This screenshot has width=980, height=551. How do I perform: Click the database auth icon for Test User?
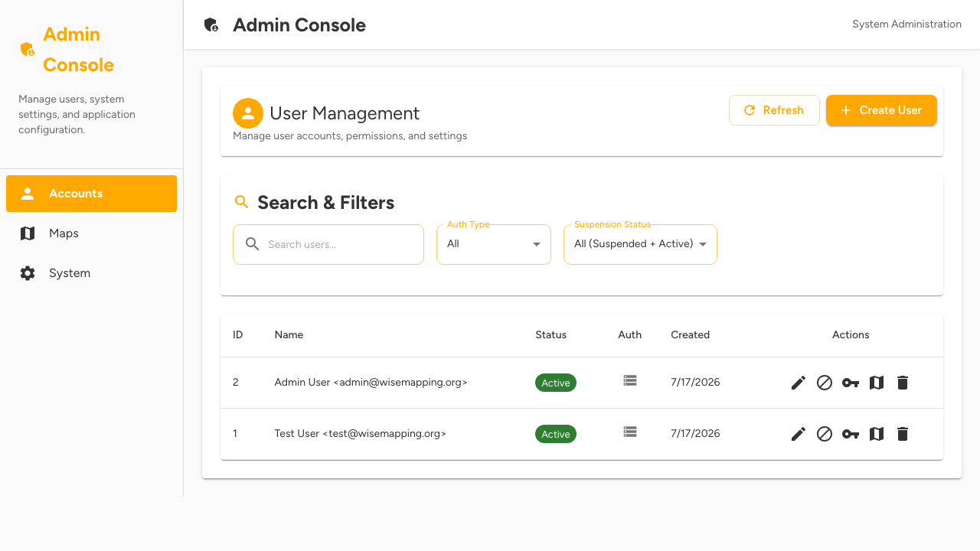click(630, 432)
